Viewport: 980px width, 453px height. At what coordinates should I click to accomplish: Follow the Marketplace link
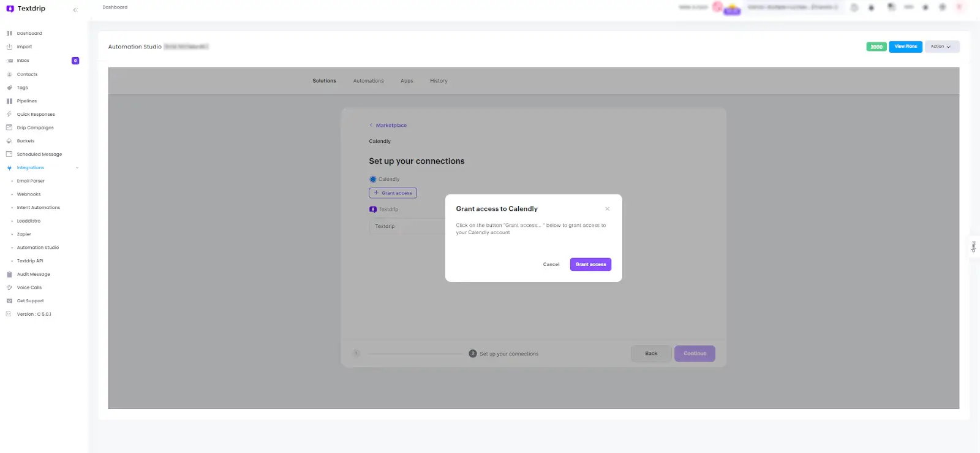[x=391, y=125]
